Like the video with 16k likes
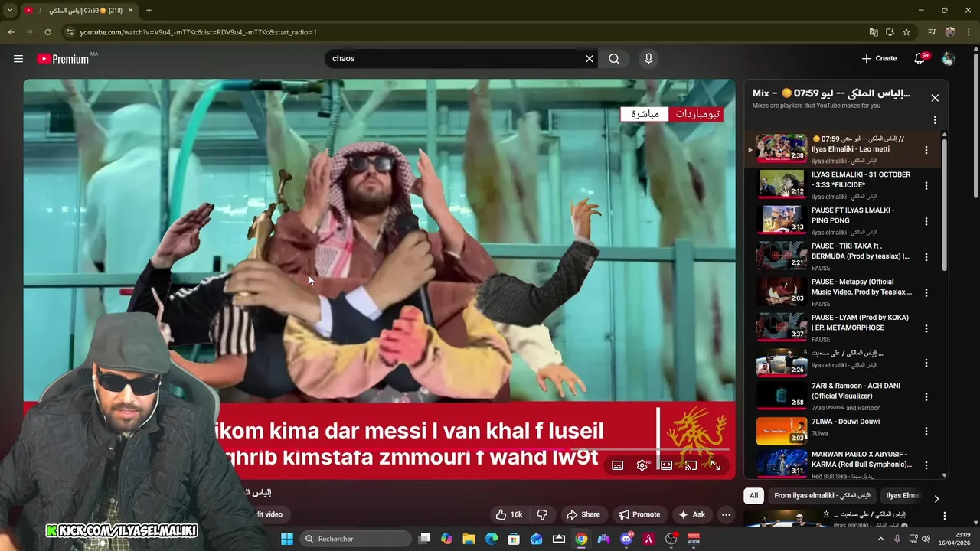980x551 pixels. tap(508, 514)
